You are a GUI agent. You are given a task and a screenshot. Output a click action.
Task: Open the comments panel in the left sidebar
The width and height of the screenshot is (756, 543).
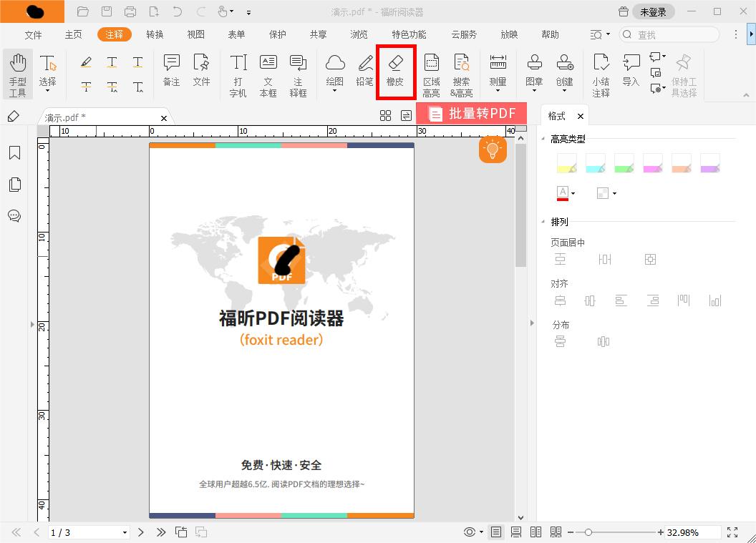(14, 215)
